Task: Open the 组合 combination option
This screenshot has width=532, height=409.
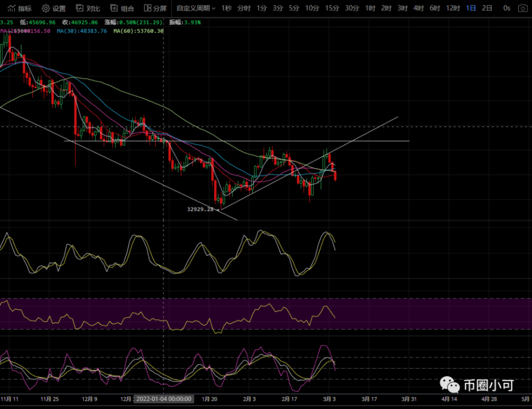Action: [122, 8]
